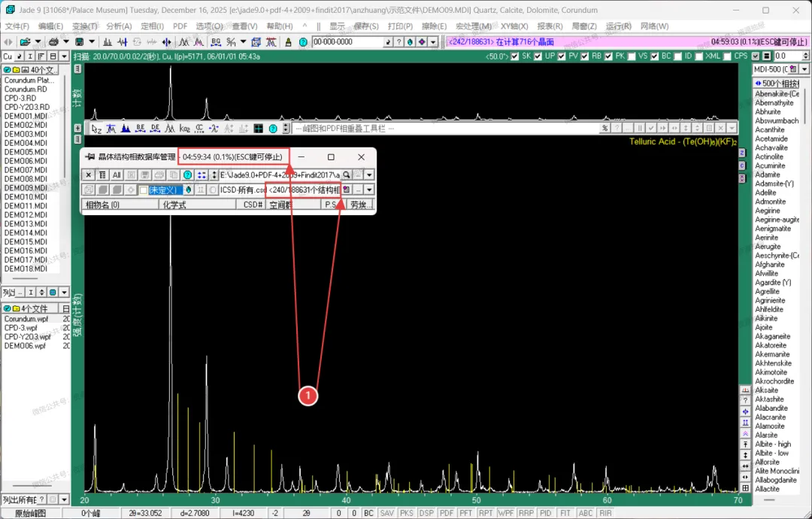Enable the VS checkbox
This screenshot has width=812, height=519.
(632, 56)
